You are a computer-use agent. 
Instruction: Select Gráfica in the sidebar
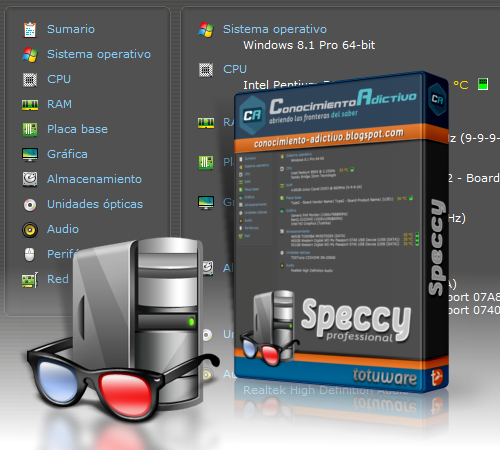pyautogui.click(x=67, y=154)
